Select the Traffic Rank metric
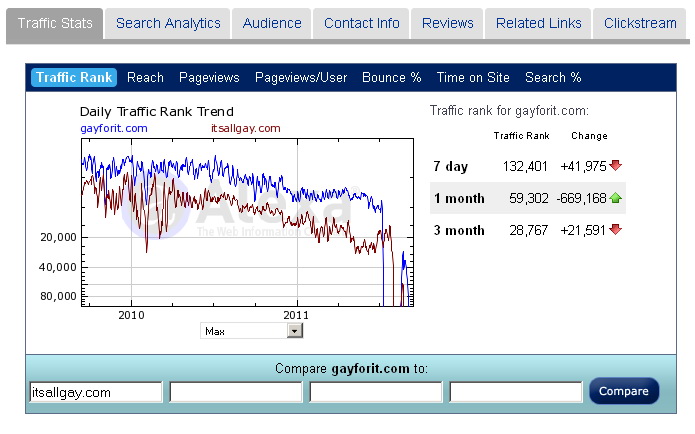The height and width of the screenshot is (434, 695). click(74, 78)
